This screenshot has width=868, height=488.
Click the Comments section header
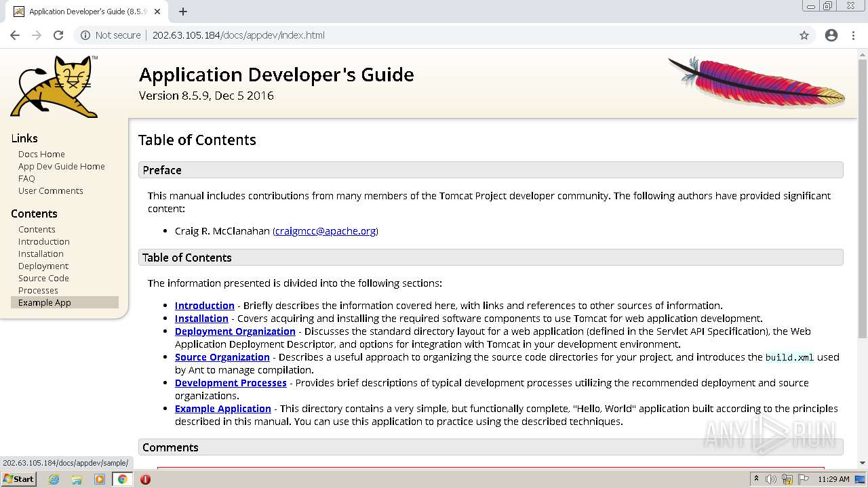pyautogui.click(x=491, y=447)
